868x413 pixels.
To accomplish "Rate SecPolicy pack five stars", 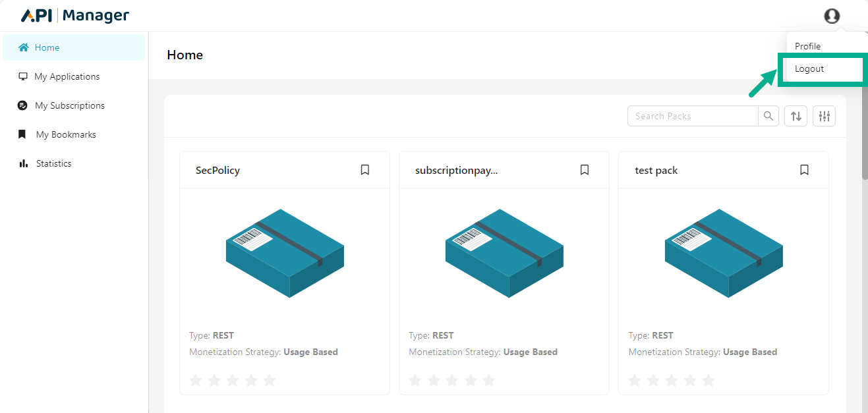I will [x=270, y=380].
